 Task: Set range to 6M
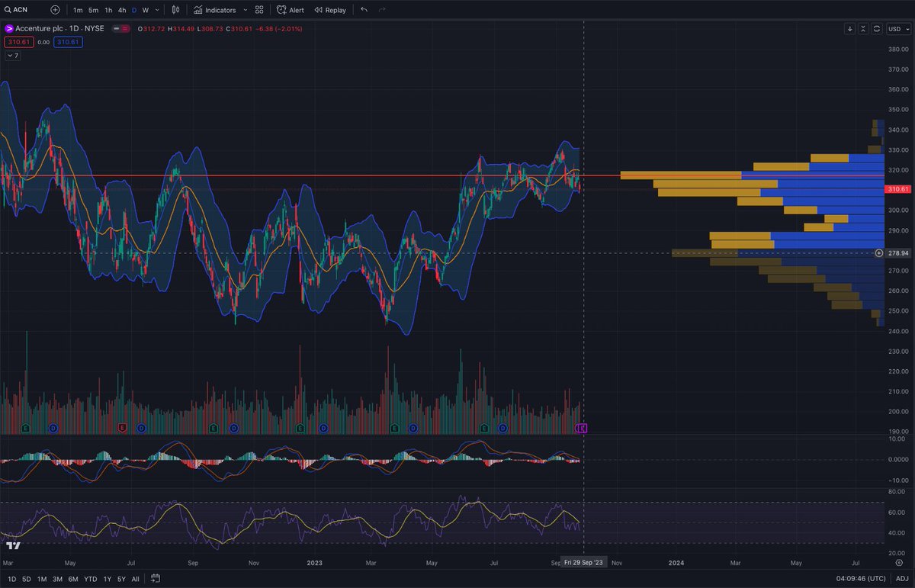(x=73, y=578)
